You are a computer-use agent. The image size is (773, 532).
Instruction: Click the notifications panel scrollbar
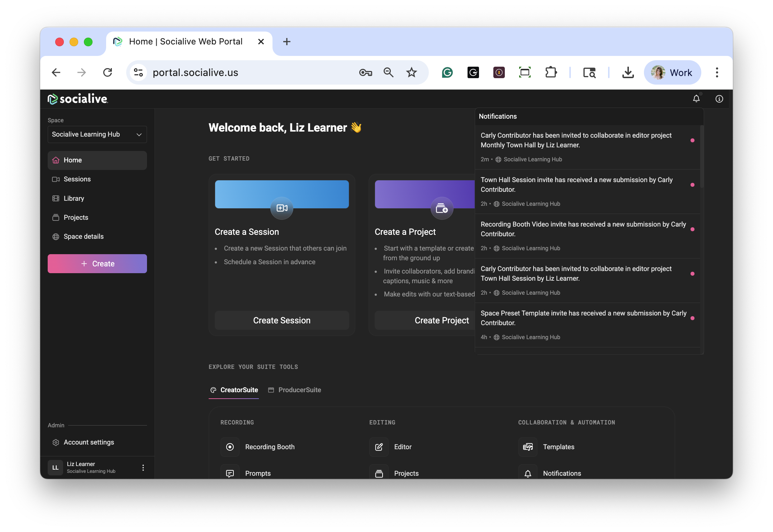tap(702, 157)
